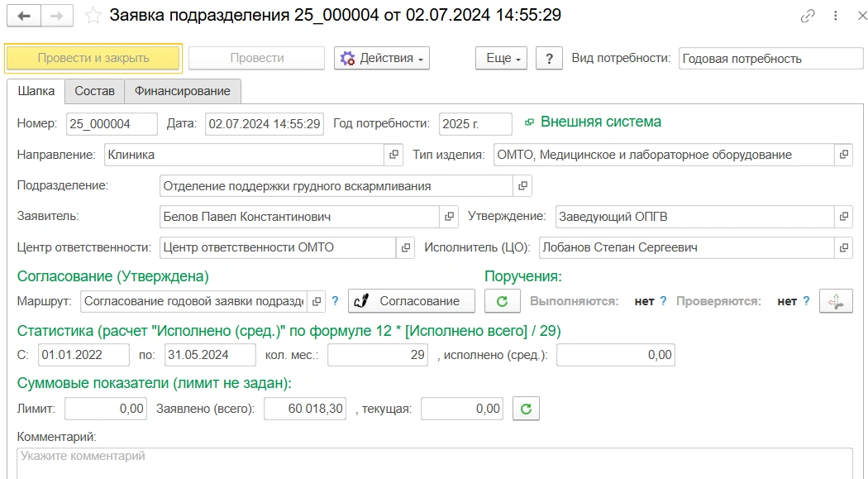The width and height of the screenshot is (868, 479).
Task: Click the Согласование button
Action: point(412,301)
